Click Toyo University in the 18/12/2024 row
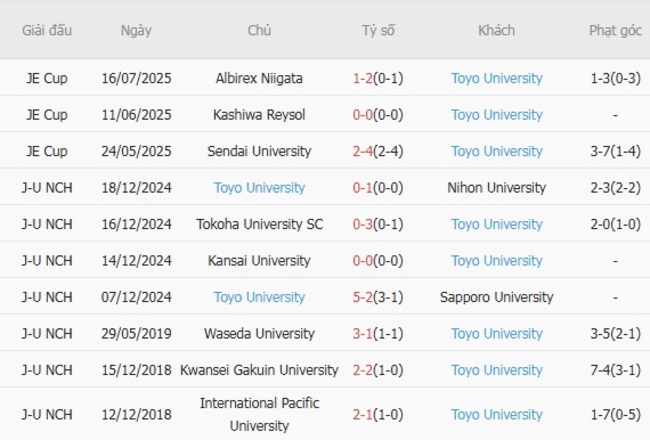Screen dimensions: 650x440 [259, 188]
